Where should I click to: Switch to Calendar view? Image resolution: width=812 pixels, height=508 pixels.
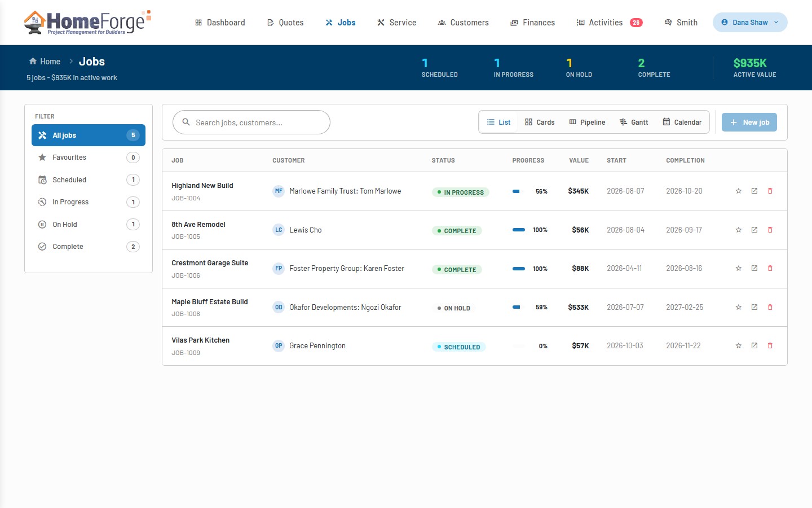pyautogui.click(x=682, y=122)
